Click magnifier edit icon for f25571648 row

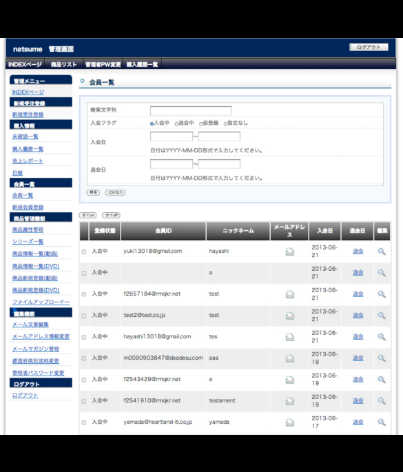(x=381, y=294)
